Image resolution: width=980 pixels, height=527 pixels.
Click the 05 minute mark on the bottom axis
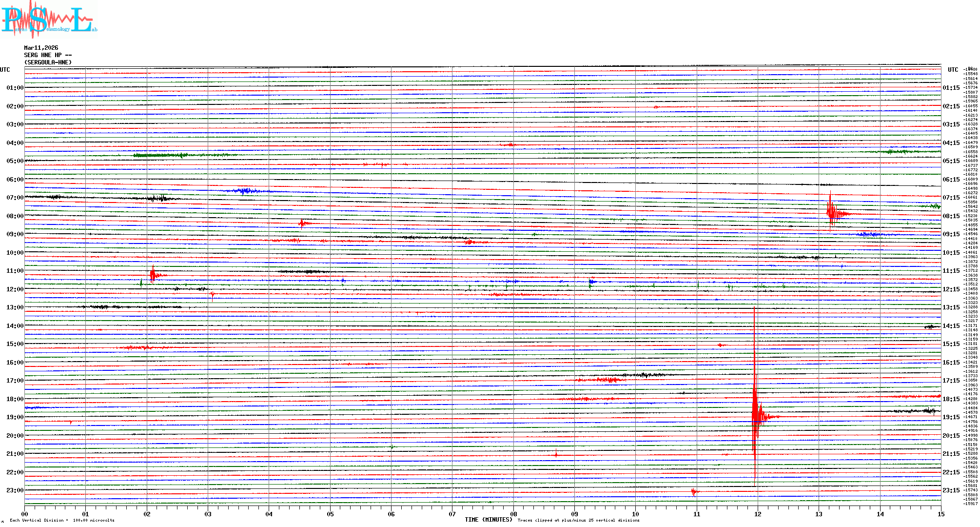[x=330, y=514]
